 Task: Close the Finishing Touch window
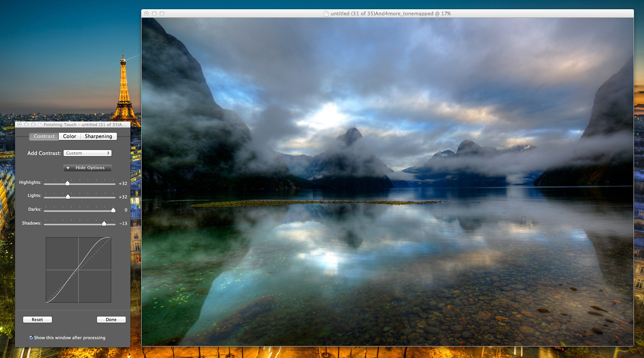point(19,125)
